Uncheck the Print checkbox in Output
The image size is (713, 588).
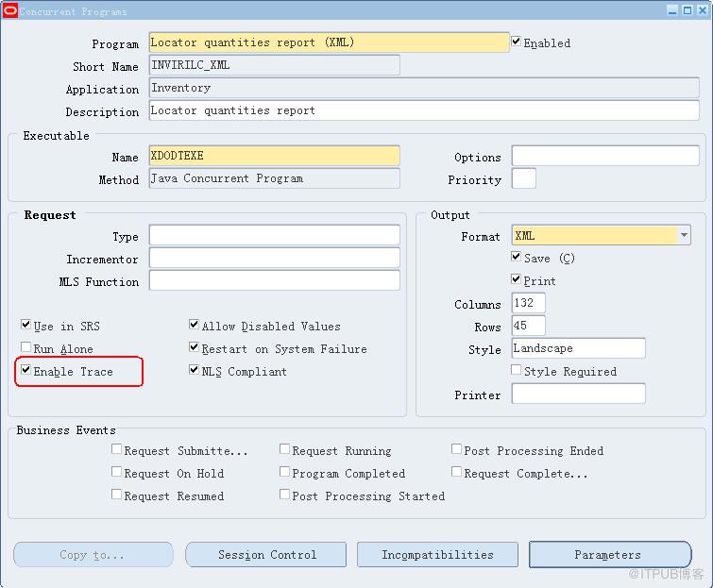517,280
